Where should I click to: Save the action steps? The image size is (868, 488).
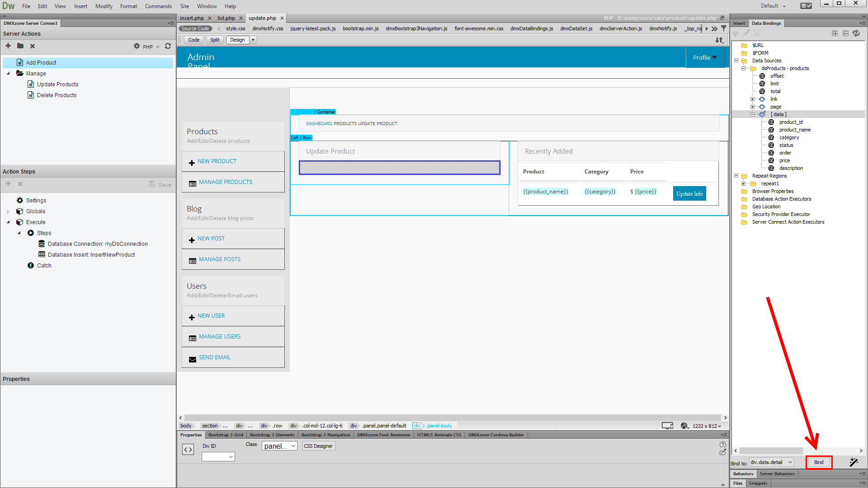pos(160,184)
